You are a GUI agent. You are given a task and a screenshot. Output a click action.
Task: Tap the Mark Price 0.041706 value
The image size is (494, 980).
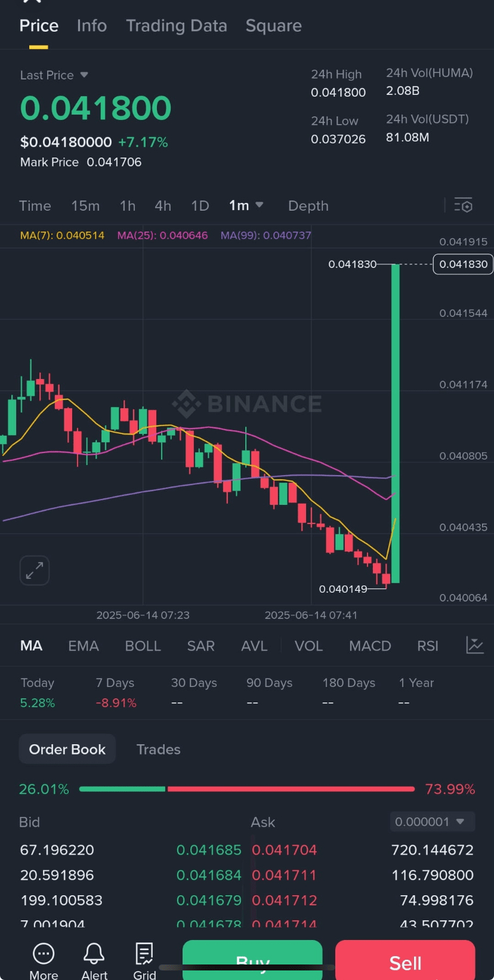click(114, 162)
